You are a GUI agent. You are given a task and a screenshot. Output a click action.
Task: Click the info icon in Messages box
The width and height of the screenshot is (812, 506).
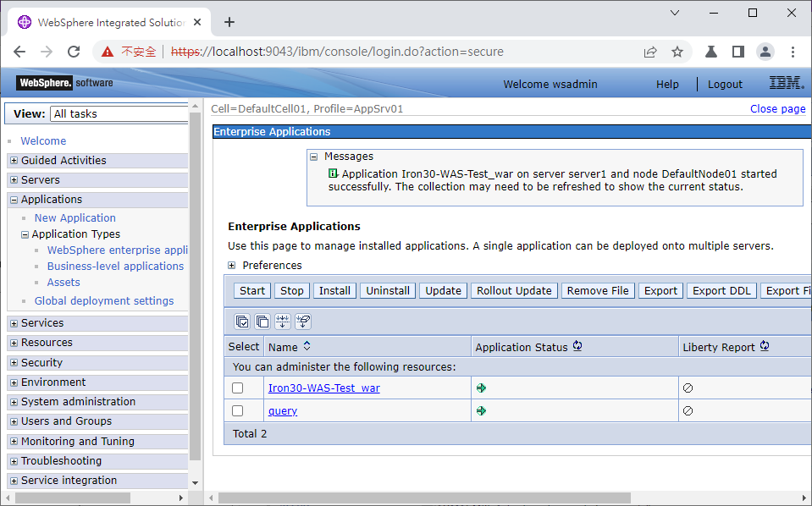click(333, 173)
